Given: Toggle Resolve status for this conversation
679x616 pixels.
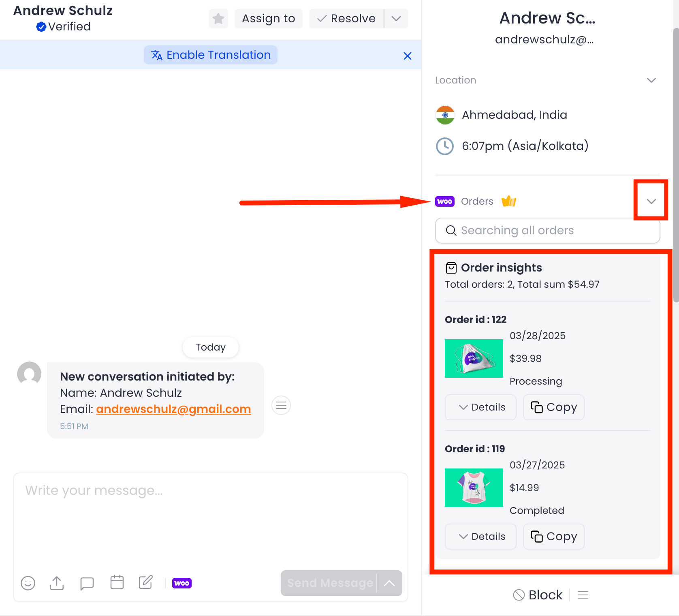Looking at the screenshot, I should [346, 18].
